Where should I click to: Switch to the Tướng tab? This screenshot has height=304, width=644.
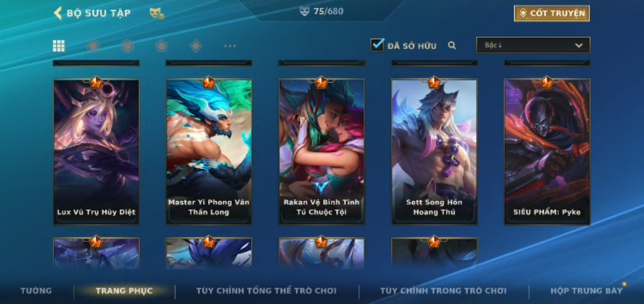click(x=36, y=291)
